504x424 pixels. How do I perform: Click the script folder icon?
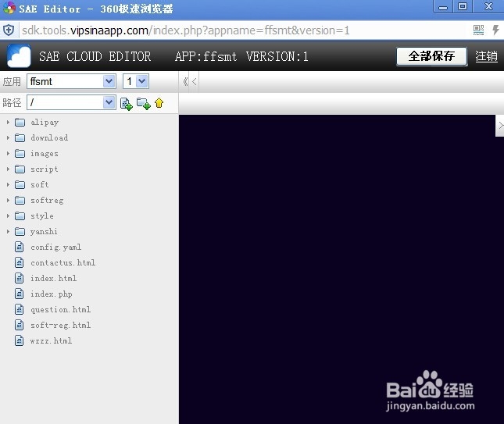coord(20,169)
